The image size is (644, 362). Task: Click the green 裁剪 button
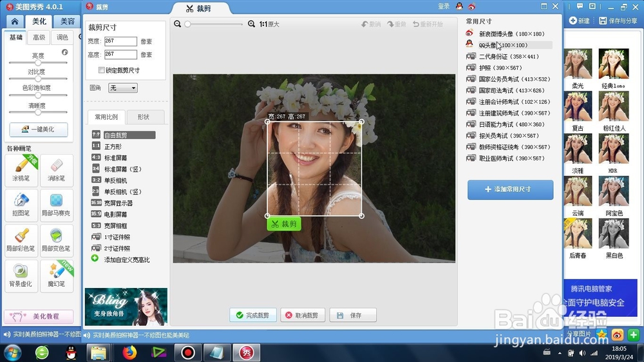284,224
